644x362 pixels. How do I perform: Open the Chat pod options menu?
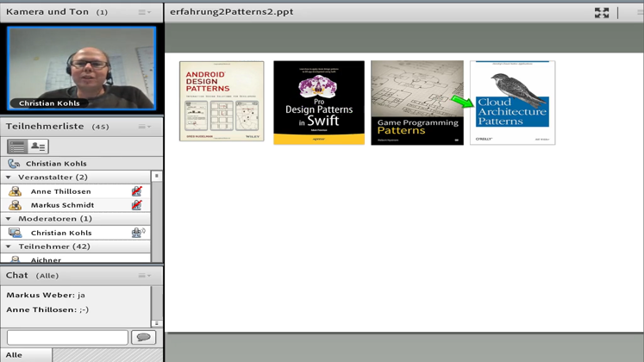pos(145,276)
